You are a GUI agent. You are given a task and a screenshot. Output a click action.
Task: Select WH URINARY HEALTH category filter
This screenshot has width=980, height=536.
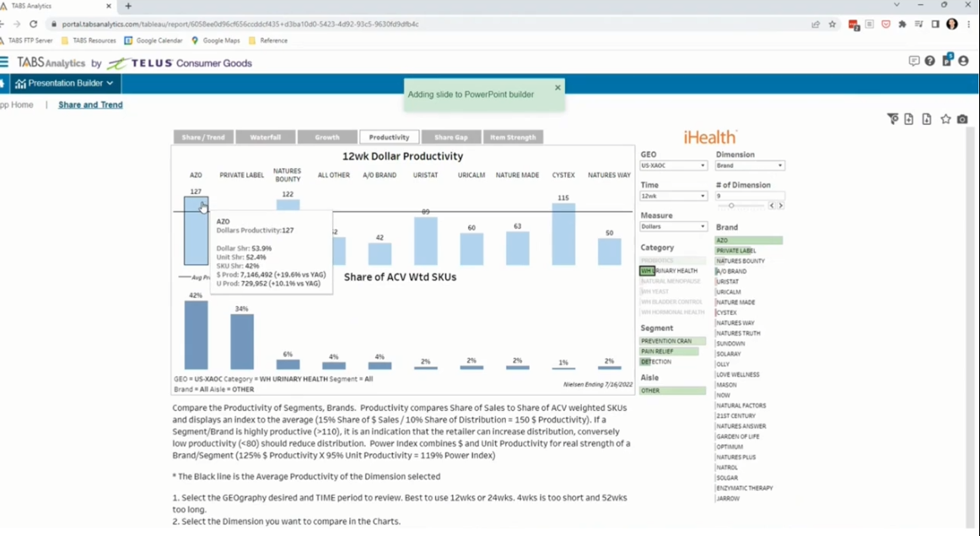coord(672,271)
